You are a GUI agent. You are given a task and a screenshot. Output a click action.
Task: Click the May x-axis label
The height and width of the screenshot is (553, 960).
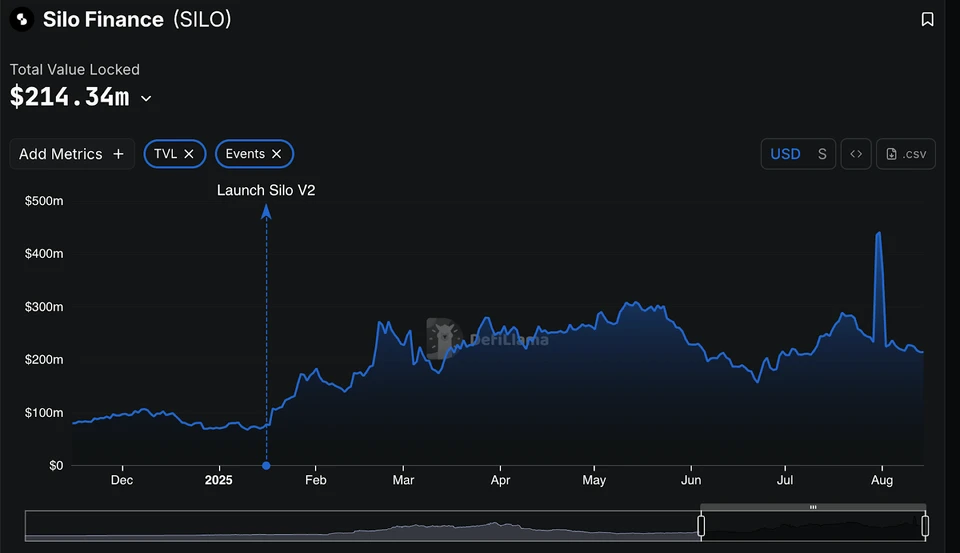(594, 480)
